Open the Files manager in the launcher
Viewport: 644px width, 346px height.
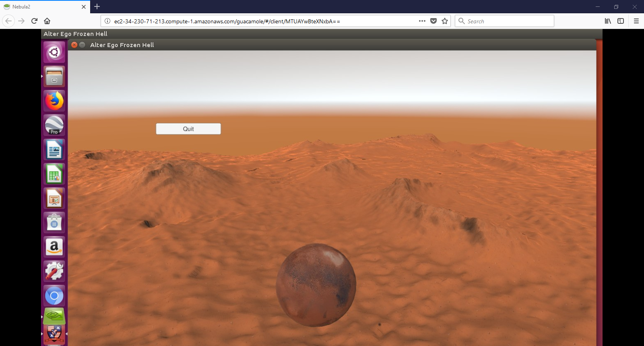click(54, 76)
